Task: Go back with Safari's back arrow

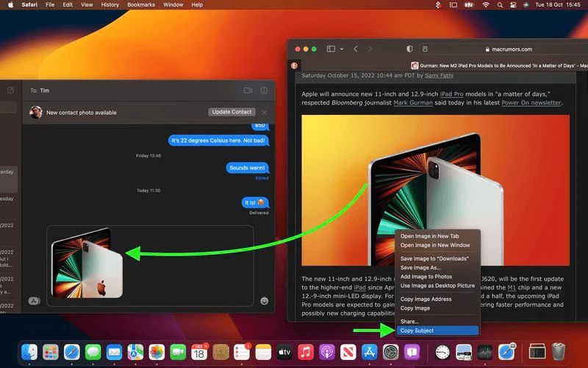Action: pos(356,49)
